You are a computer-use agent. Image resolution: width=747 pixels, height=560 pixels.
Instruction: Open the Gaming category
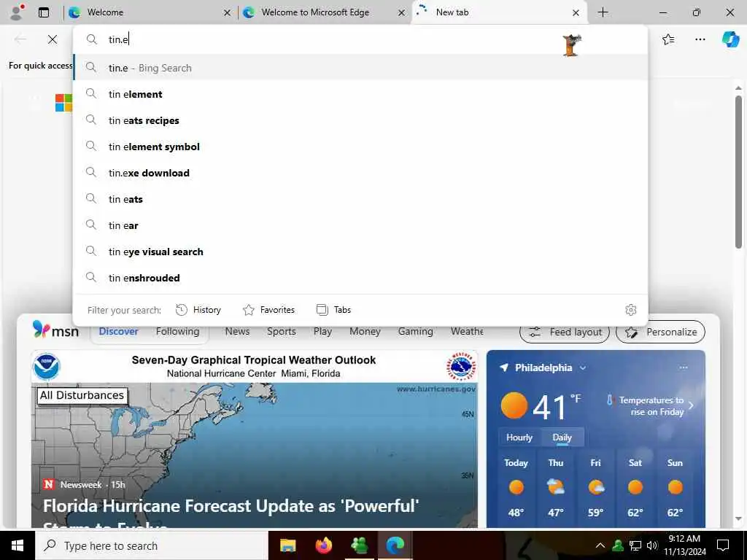tap(415, 332)
